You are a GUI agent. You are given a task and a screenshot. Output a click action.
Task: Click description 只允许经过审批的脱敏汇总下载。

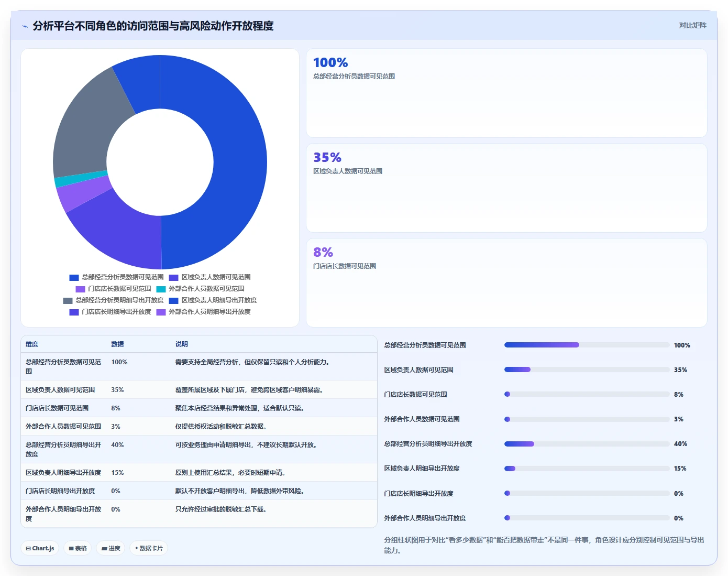coord(222,509)
